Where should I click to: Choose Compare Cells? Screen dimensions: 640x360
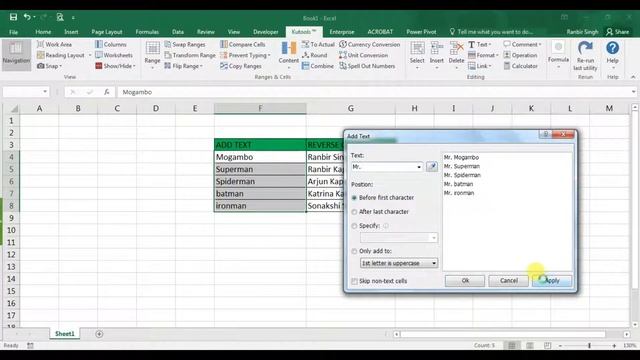tap(243, 44)
